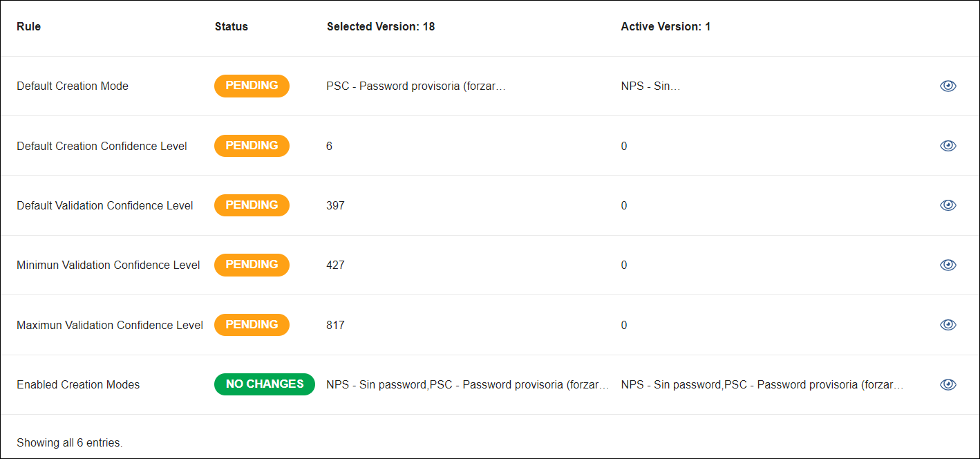Click the eye icon for Default Creation Mode
Viewport: 980px width, 459px height.
click(948, 86)
